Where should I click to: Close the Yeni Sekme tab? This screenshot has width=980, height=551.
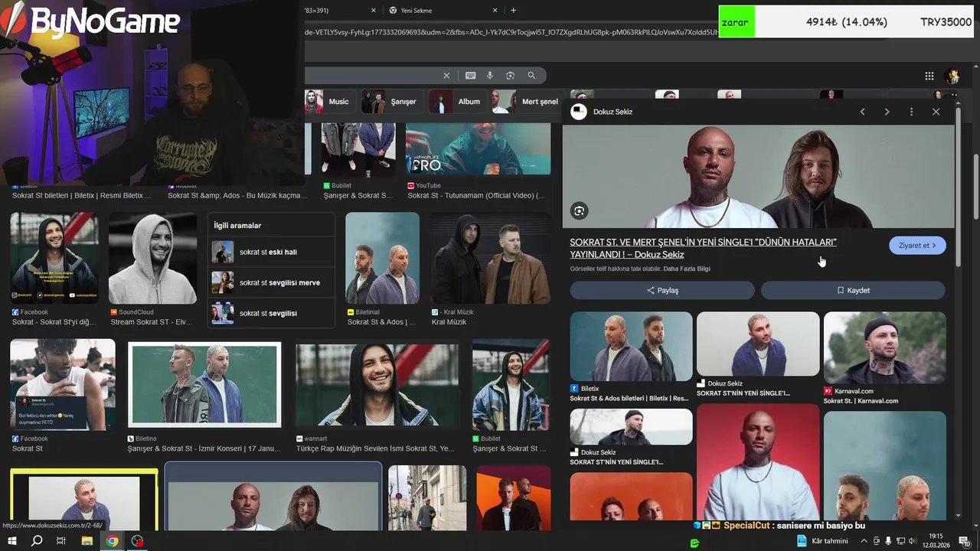[495, 11]
